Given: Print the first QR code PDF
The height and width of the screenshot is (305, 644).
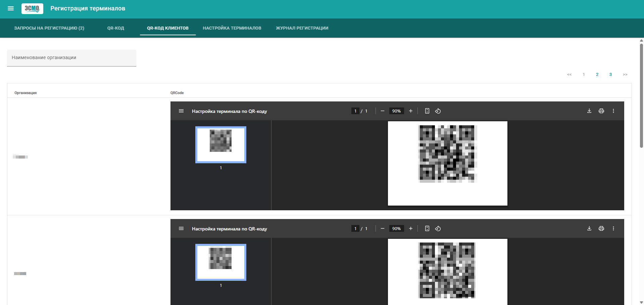Looking at the screenshot, I should click(x=601, y=111).
